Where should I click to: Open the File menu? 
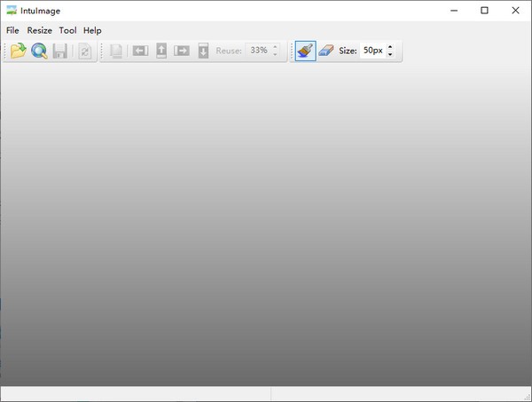pos(12,30)
